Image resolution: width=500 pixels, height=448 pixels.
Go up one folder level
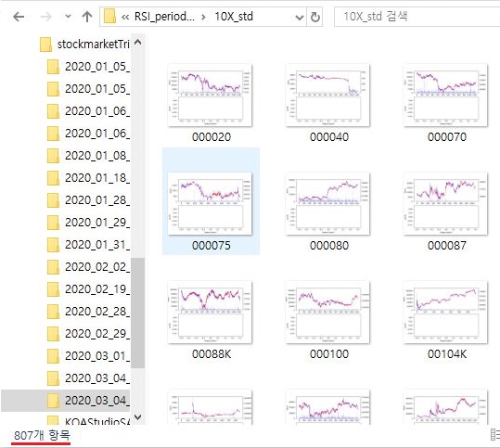87,17
